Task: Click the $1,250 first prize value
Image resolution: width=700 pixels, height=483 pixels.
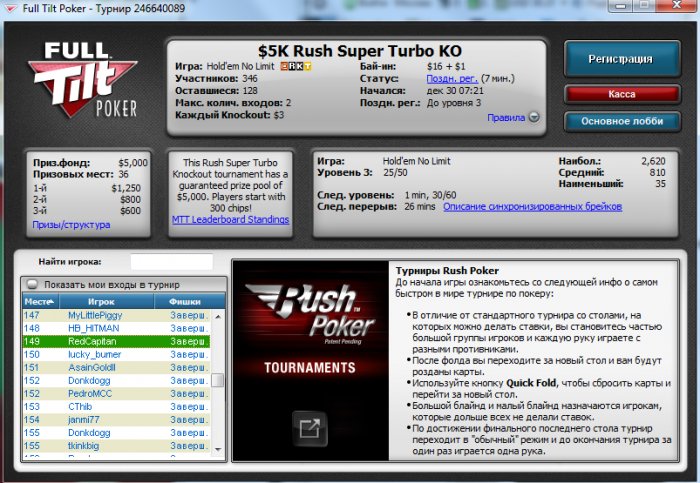Action: point(126,188)
